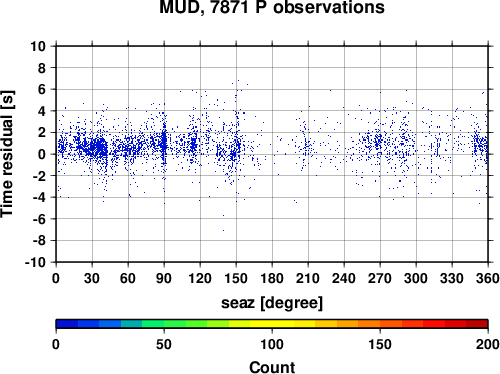This screenshot has height=374, width=500.
Task: Click the dense data cluster near seaz 30
Action: click(95, 147)
